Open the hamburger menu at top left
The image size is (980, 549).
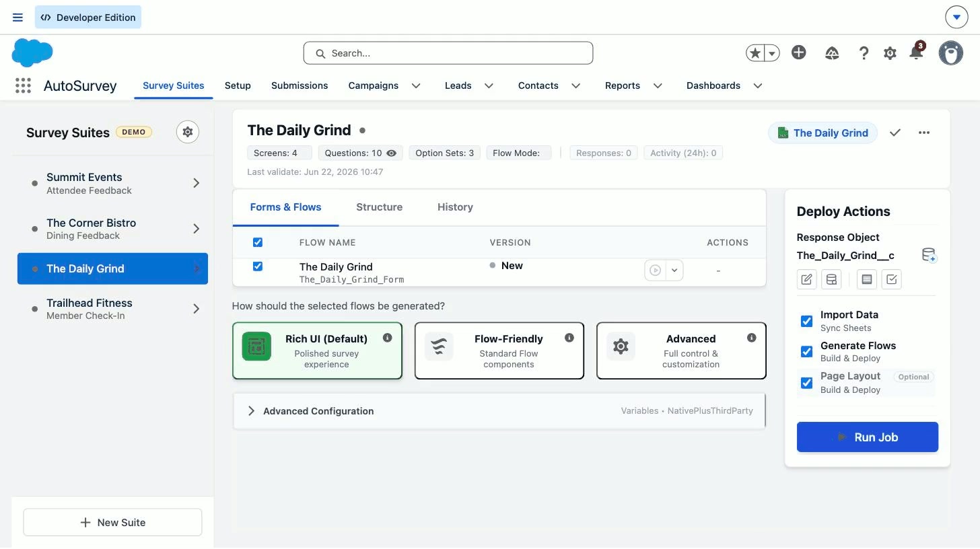pos(18,17)
